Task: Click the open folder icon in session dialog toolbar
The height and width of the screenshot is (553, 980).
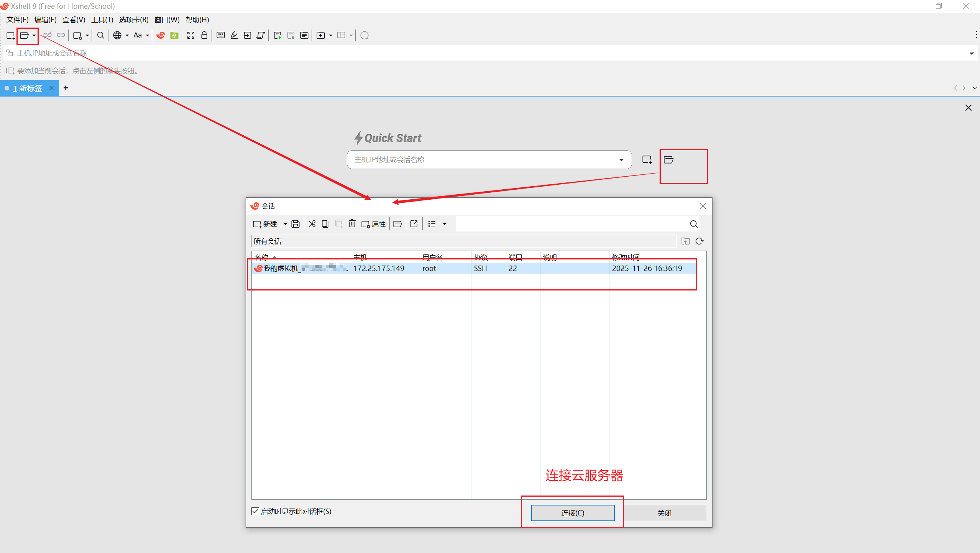Action: [398, 224]
